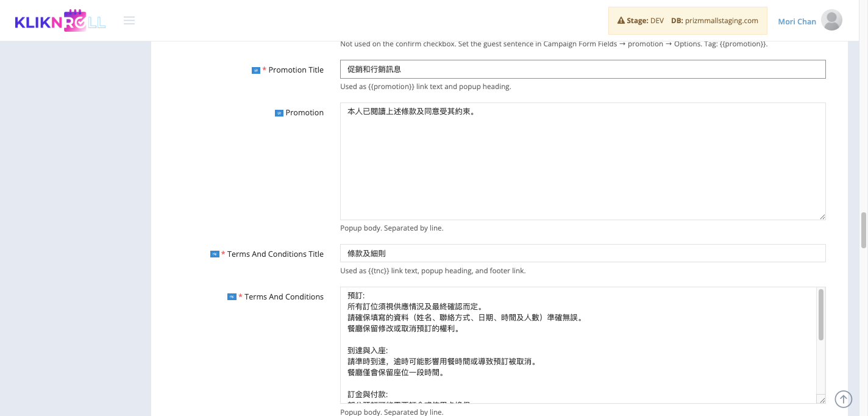The image size is (868, 416).
Task: Click the Terms And Conditions textarea scrollbar
Action: [x=821, y=315]
